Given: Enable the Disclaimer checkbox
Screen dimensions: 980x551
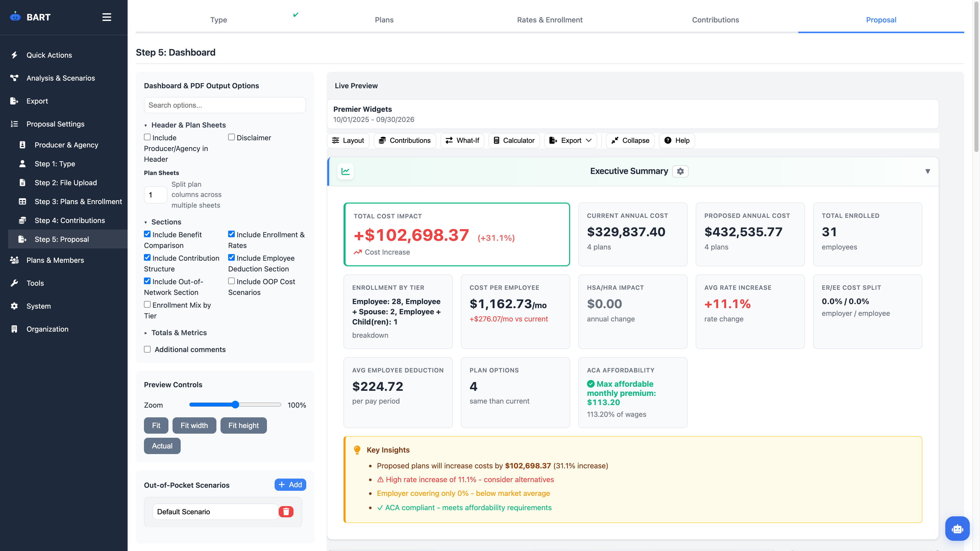Looking at the screenshot, I should point(231,137).
